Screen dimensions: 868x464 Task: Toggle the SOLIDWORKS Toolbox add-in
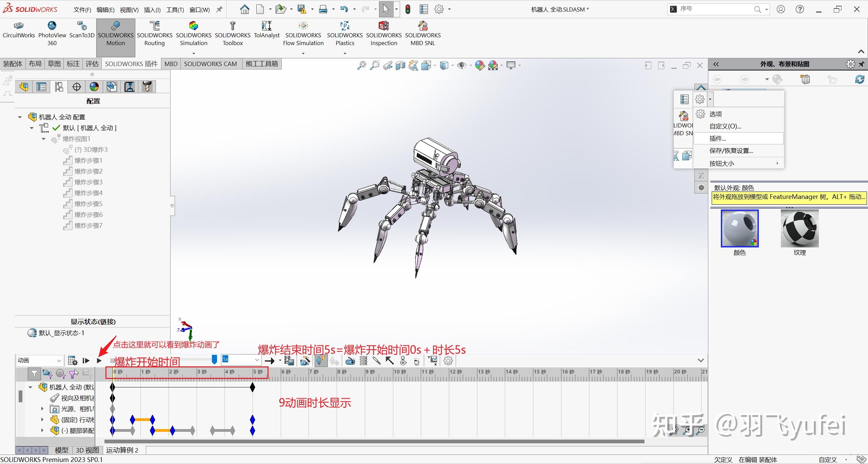233,34
